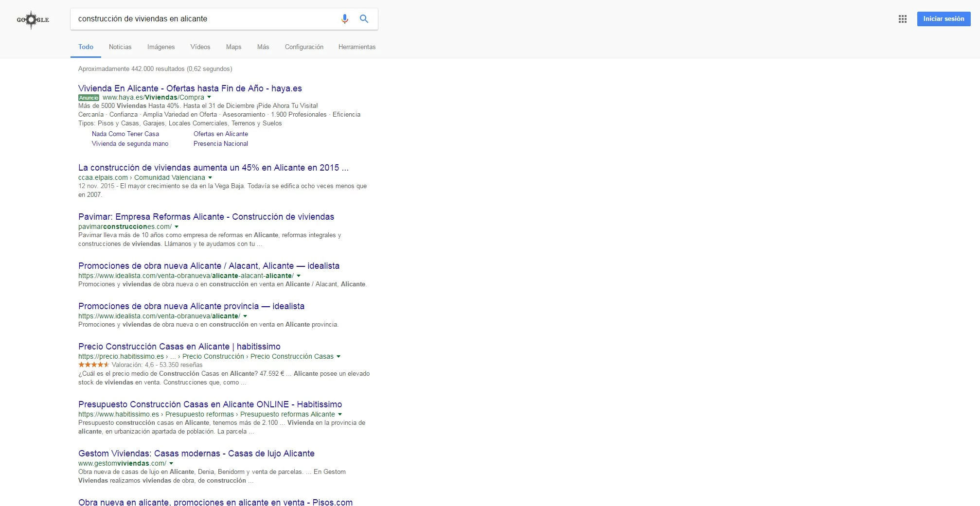
Task: Open Promociones de obra nueva Alicante / Alacant result
Action: click(209, 266)
